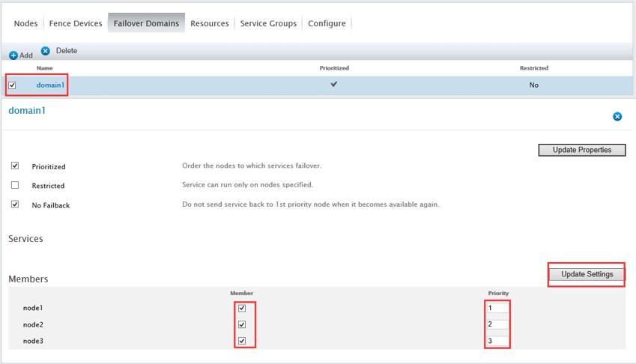Select the Failover Domains tab

pyautogui.click(x=146, y=23)
